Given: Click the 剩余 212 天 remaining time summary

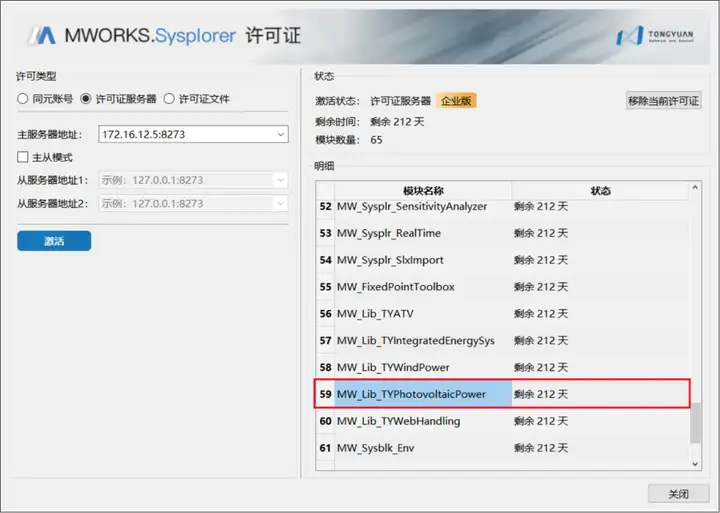Looking at the screenshot, I should tap(397, 122).
